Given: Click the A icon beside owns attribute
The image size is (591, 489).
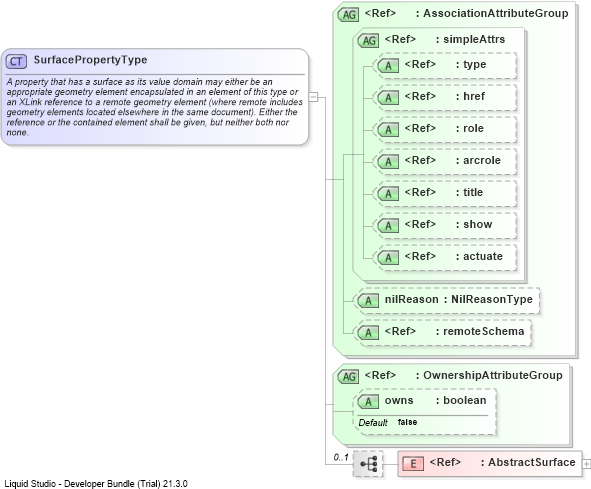Looking at the screenshot, I should coord(368,402).
